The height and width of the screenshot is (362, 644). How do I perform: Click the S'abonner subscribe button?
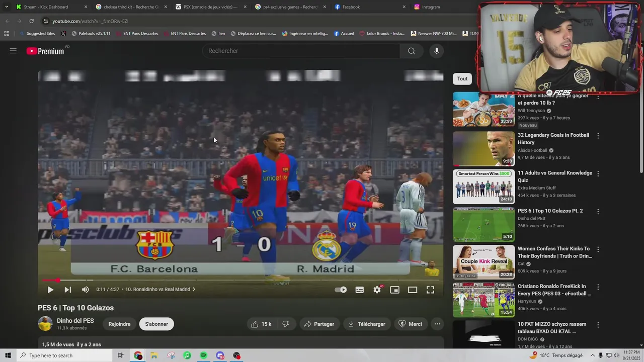tap(156, 324)
